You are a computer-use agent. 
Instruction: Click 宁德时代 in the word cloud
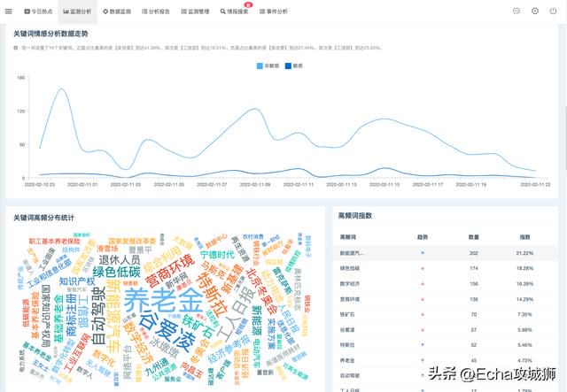coord(217,254)
